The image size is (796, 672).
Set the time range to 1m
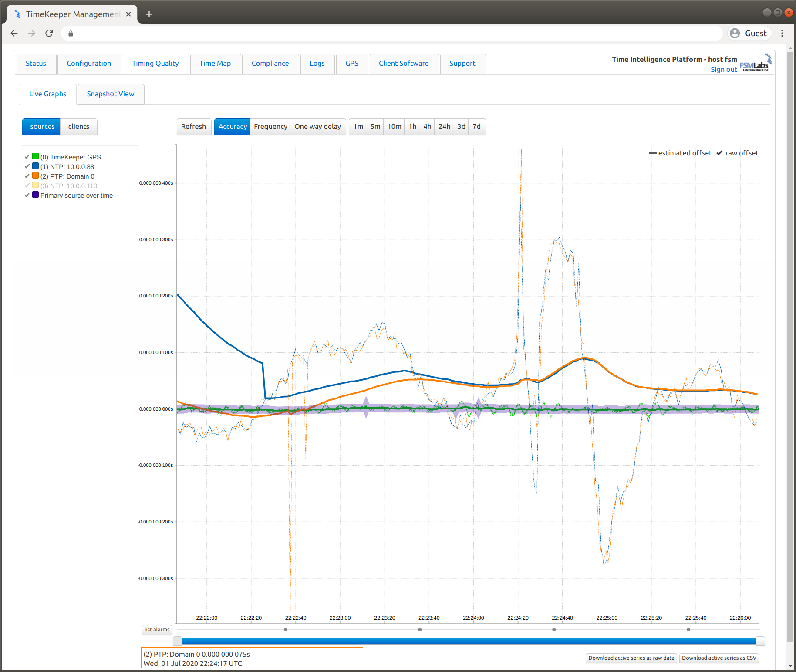click(x=358, y=127)
